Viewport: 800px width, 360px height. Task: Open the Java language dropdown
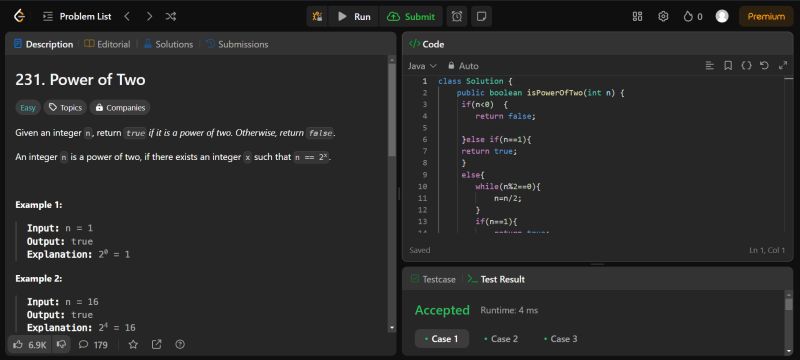pyautogui.click(x=422, y=66)
